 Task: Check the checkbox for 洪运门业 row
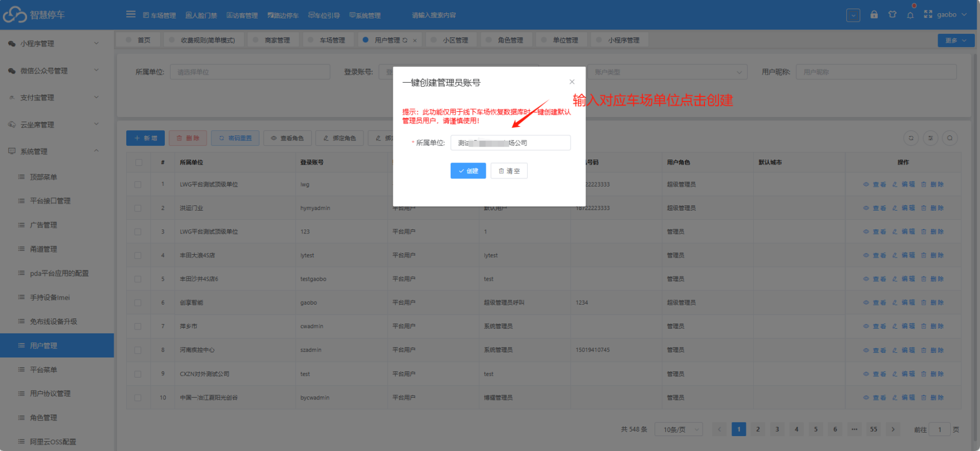pyautogui.click(x=138, y=208)
